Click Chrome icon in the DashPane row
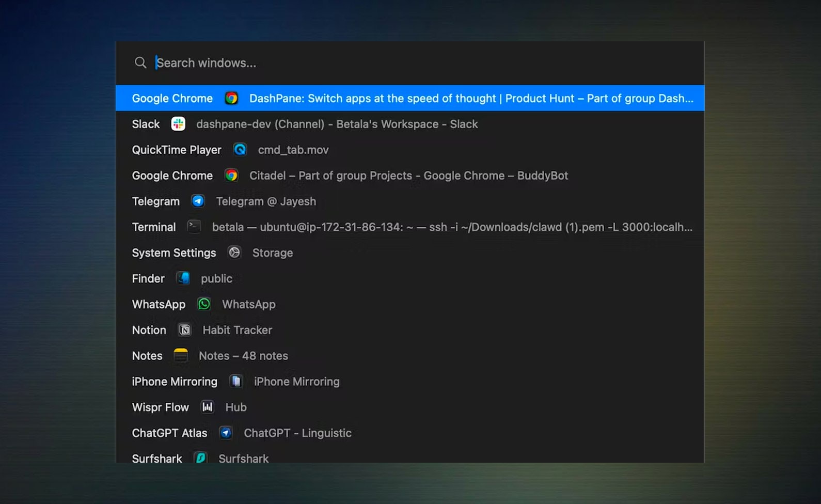 coord(231,98)
